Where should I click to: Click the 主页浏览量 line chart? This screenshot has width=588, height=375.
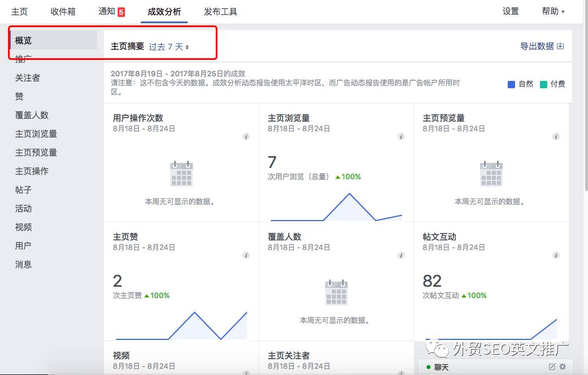(336, 207)
